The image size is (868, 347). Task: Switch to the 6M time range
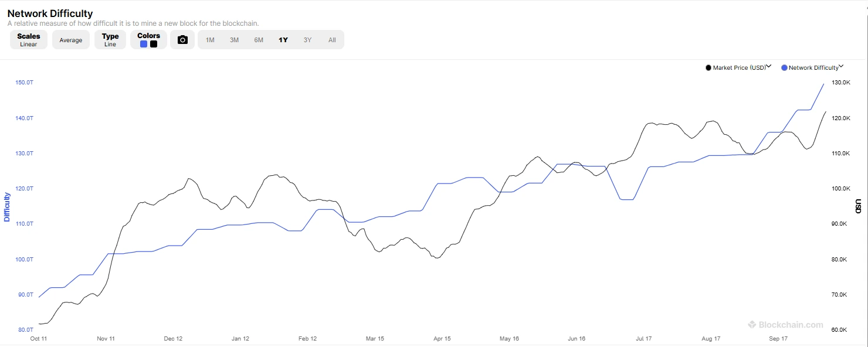click(259, 40)
